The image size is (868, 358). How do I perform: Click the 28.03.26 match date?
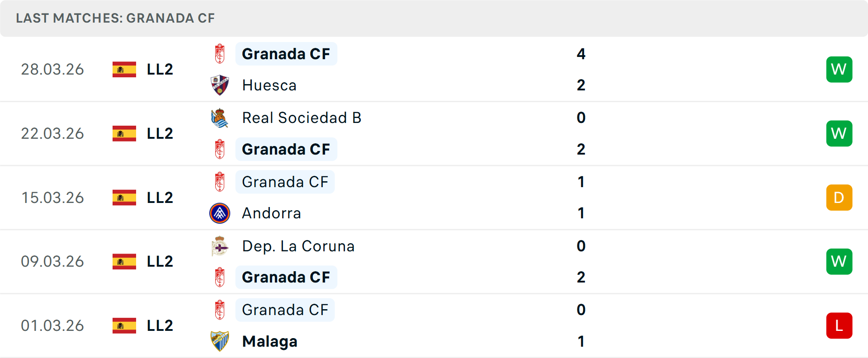pos(52,70)
